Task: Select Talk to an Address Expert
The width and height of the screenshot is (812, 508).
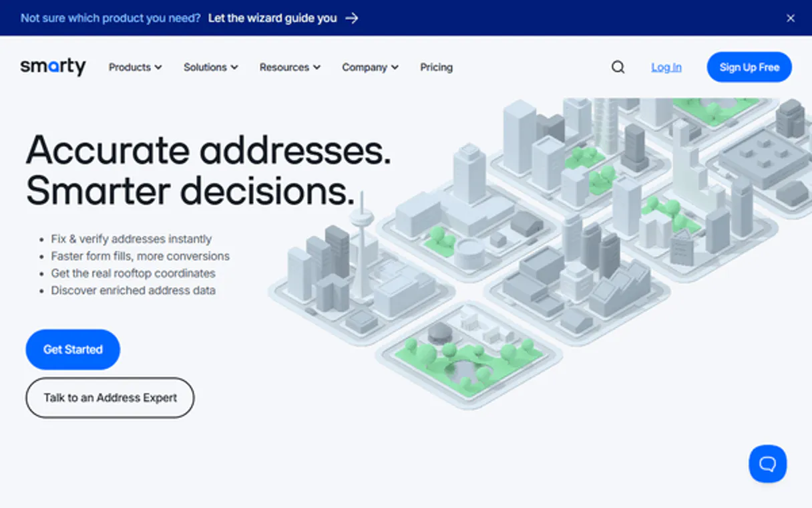Action: pyautogui.click(x=110, y=398)
